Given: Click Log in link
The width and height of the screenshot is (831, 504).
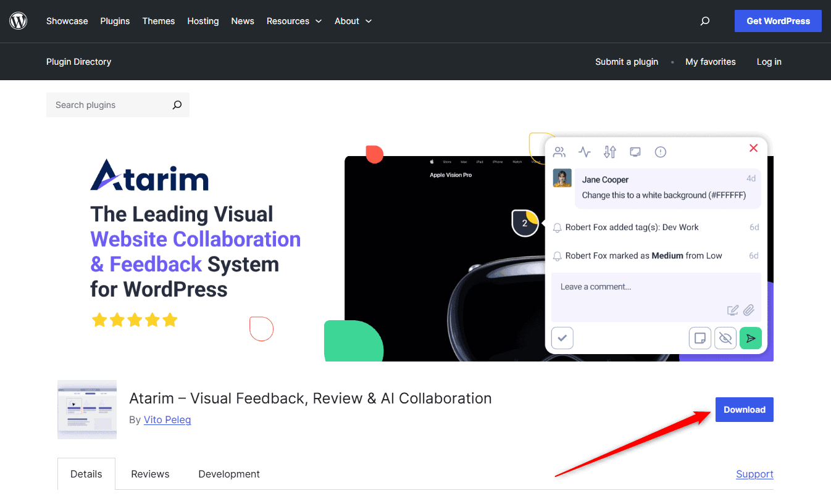Looking at the screenshot, I should pos(769,62).
